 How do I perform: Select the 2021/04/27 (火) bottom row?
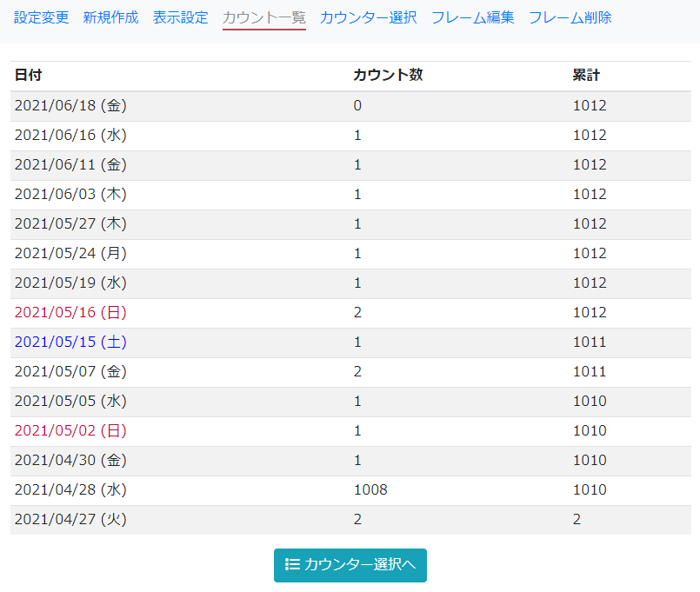point(70,519)
